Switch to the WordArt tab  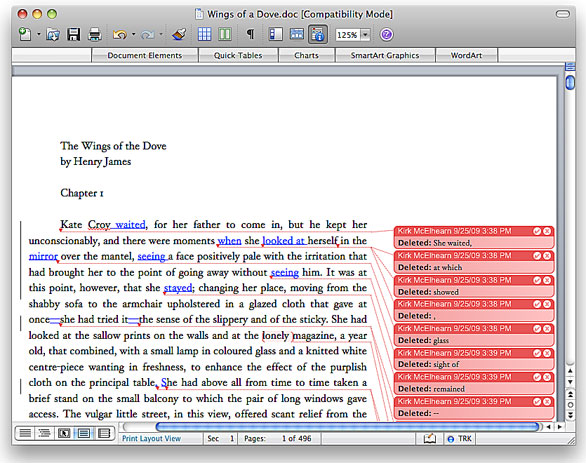[466, 55]
